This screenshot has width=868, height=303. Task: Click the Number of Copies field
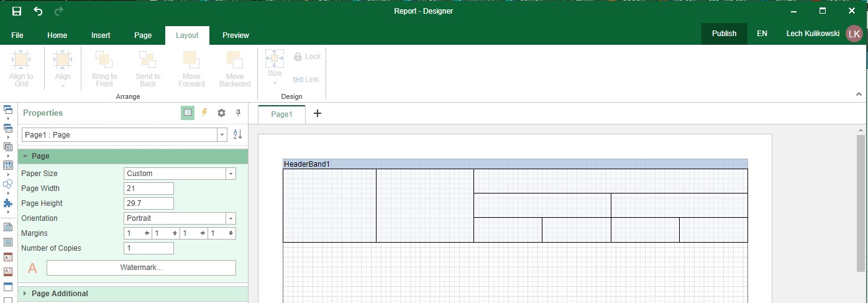click(x=148, y=248)
